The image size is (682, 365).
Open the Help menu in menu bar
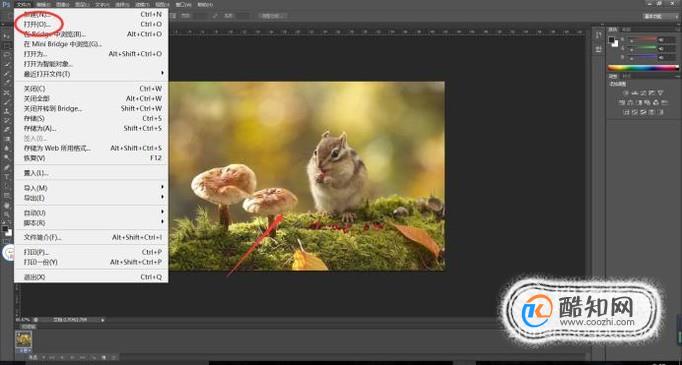coord(204,5)
